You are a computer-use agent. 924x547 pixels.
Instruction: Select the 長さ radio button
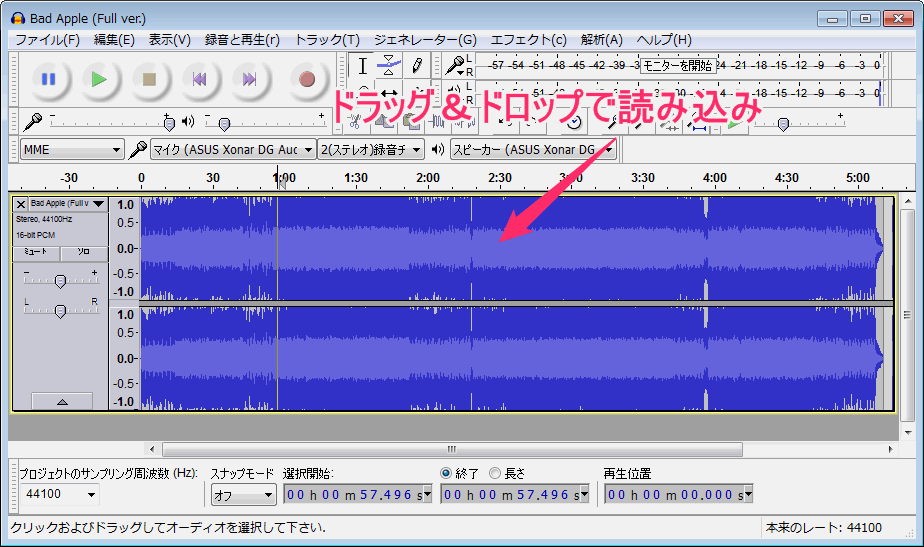click(495, 473)
